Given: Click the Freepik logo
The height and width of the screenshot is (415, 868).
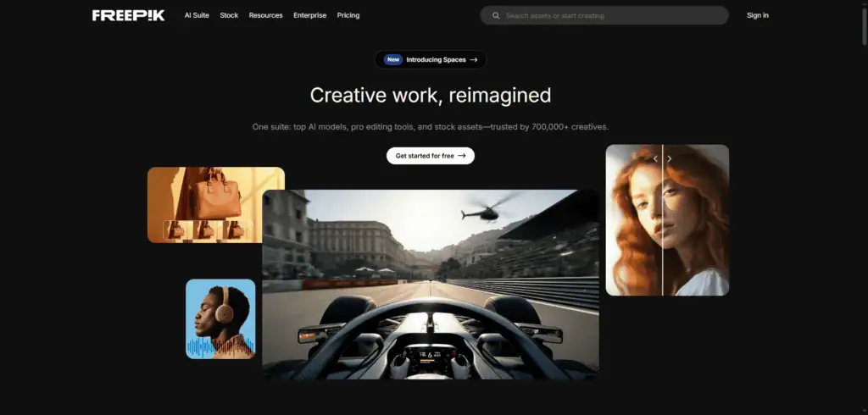Looking at the screenshot, I should pyautogui.click(x=128, y=15).
